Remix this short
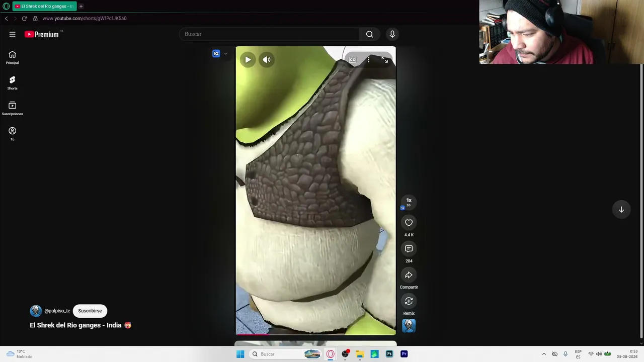This screenshot has width=644, height=362. point(409,301)
